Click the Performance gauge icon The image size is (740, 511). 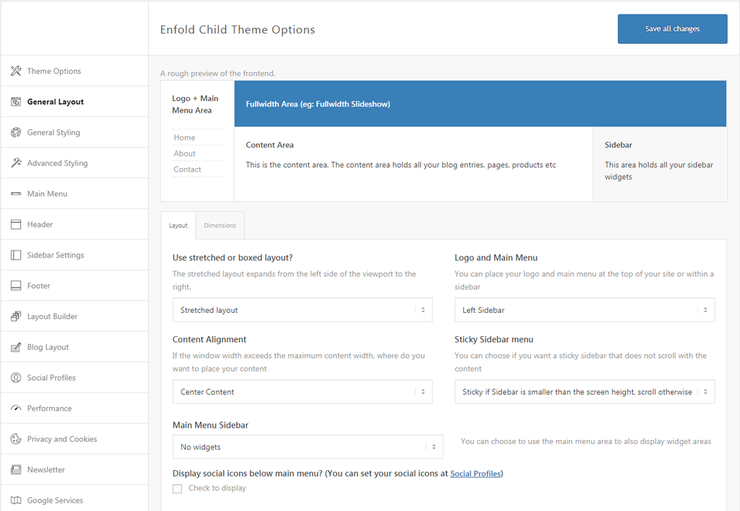(x=16, y=409)
